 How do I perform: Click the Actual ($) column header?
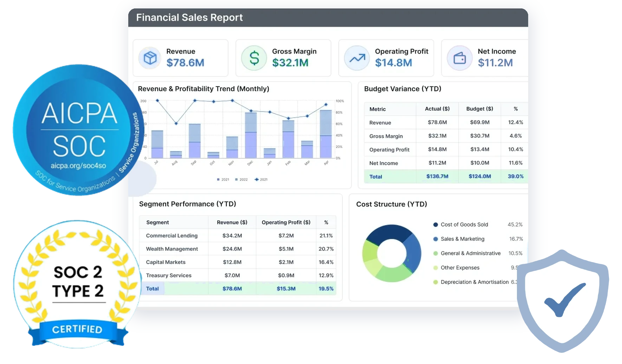[x=437, y=109]
